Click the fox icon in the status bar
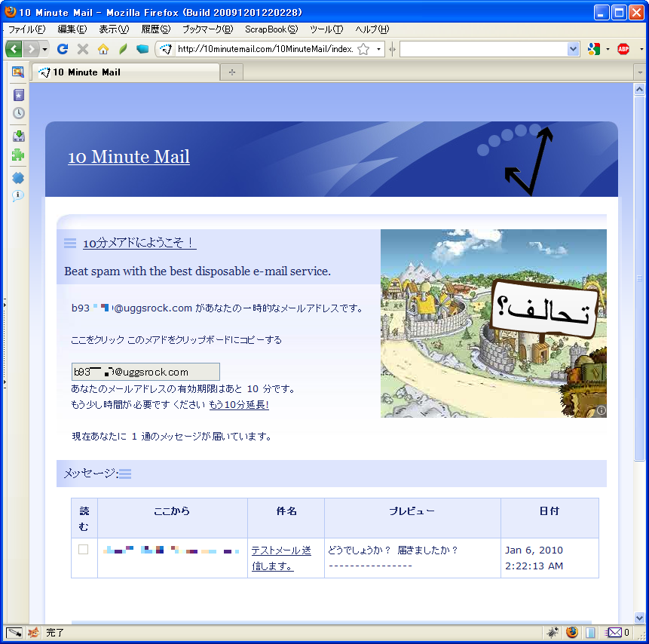This screenshot has width=649, height=644. pyautogui.click(x=33, y=633)
